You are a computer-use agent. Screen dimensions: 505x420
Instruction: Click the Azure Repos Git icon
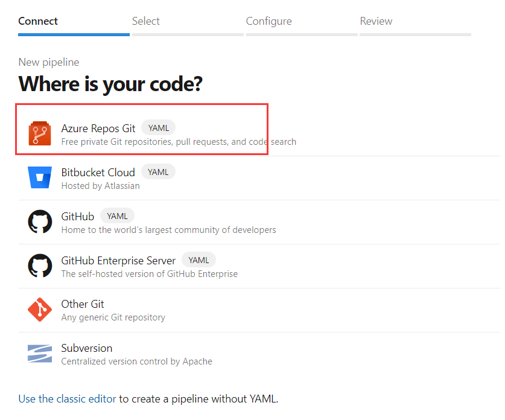point(40,133)
